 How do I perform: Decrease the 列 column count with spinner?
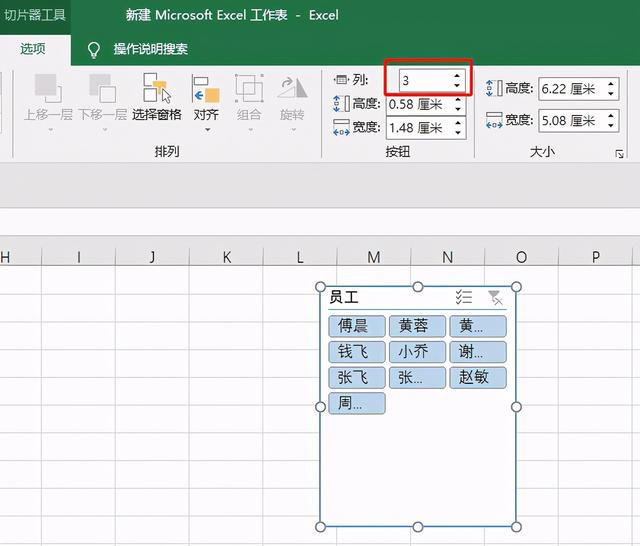point(457,85)
